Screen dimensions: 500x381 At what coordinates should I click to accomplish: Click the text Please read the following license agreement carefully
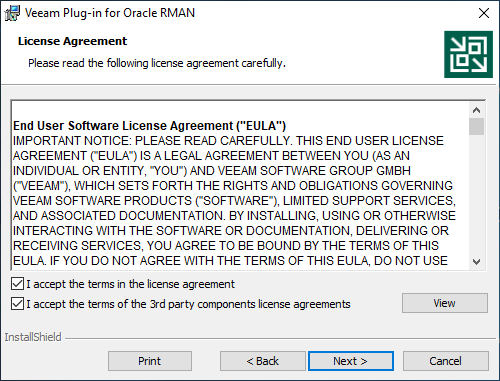157,63
